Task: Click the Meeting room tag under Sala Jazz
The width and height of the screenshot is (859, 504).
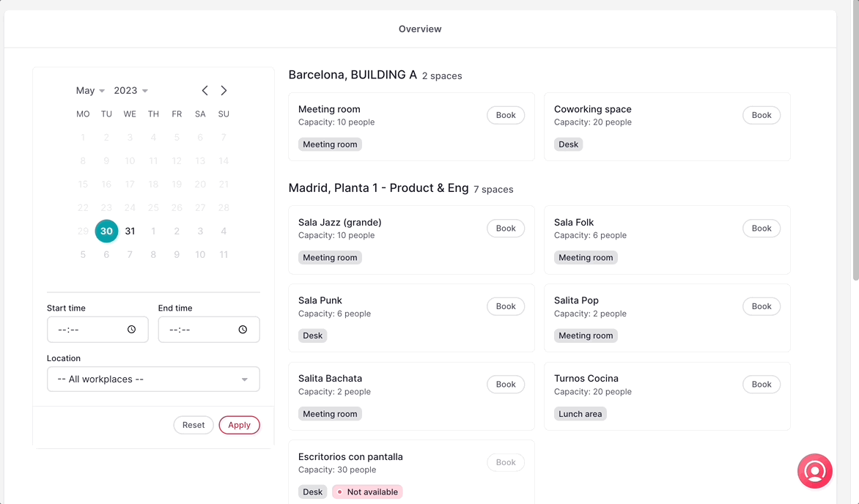Action: point(330,257)
